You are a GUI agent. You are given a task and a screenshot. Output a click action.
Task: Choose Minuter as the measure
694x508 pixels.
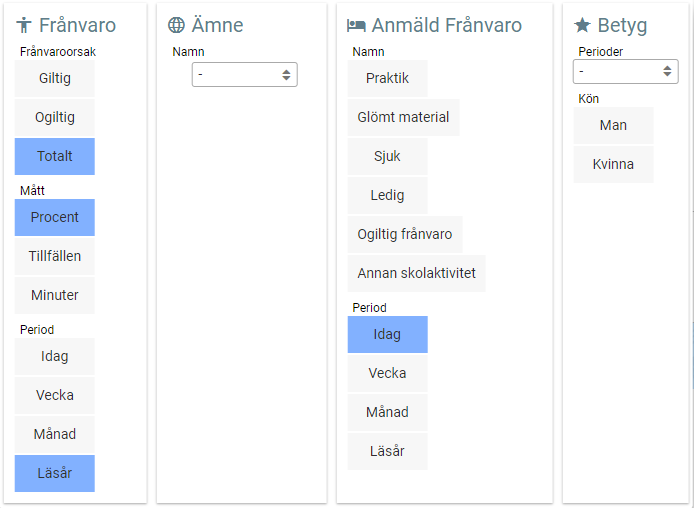coord(55,295)
